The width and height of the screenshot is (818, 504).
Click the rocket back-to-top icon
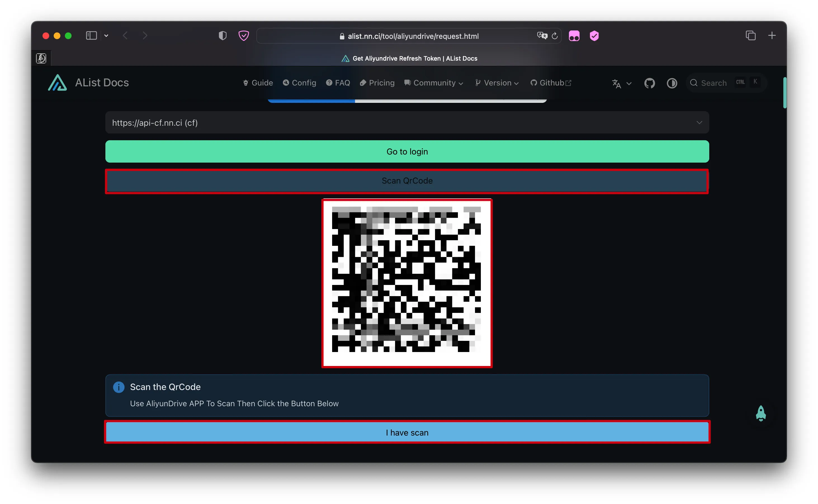(760, 413)
